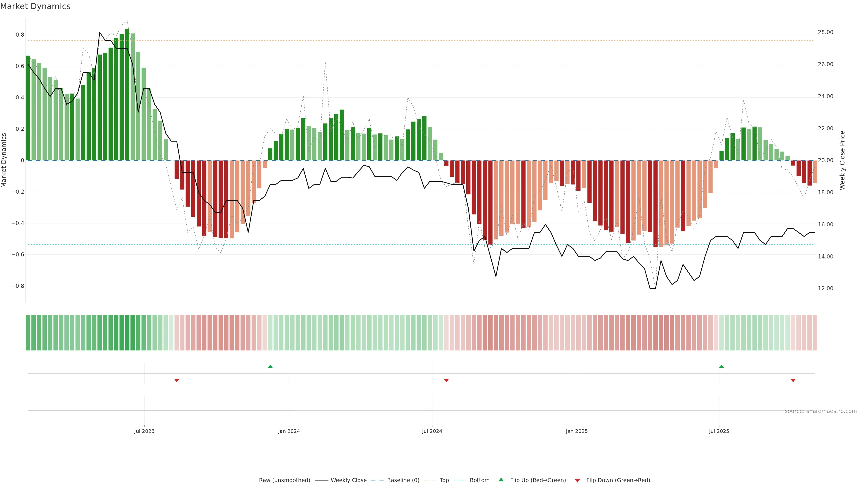Click the red Flip Down marker after Jul 2024

446,380
